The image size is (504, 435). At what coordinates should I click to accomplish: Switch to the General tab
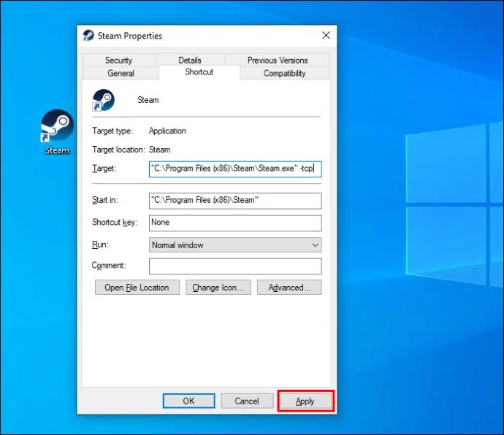pos(121,73)
